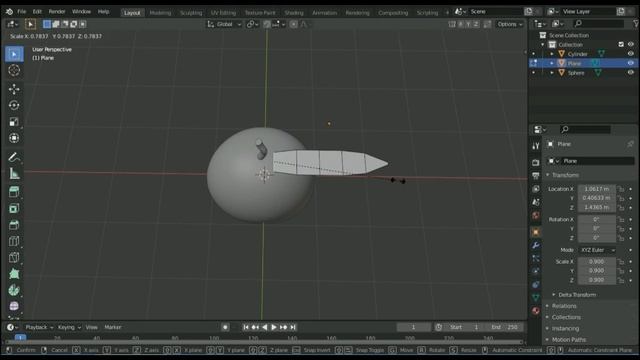Viewport: 640px width, 360px height.
Task: Toggle Collection visibility eye icon
Action: point(631,44)
